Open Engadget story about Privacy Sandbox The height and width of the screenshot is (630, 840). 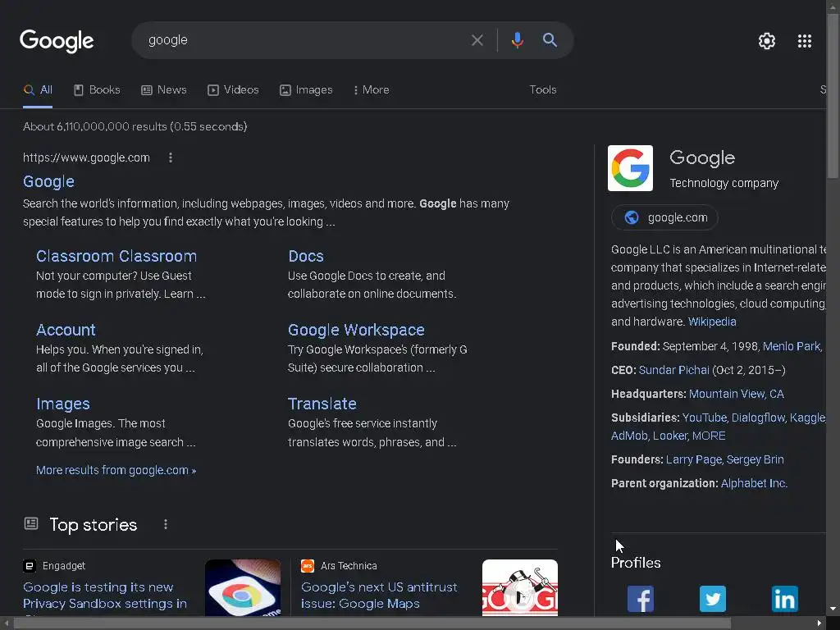click(105, 596)
